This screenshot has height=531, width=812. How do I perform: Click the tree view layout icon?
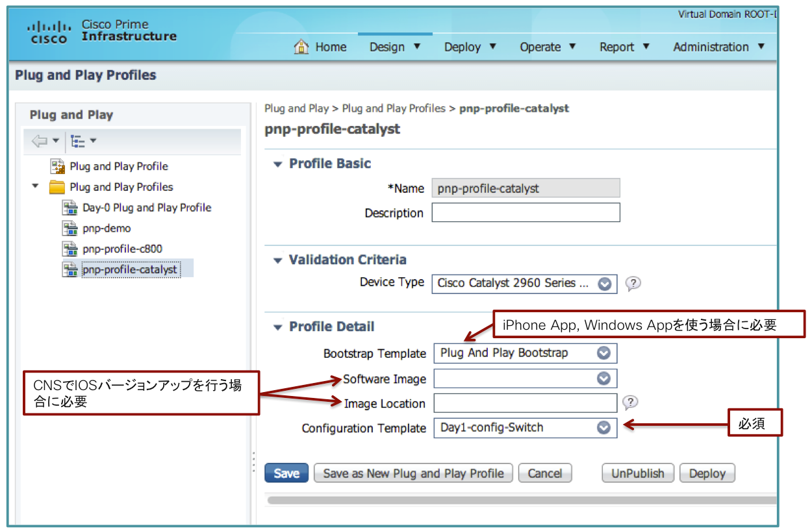tap(78, 141)
